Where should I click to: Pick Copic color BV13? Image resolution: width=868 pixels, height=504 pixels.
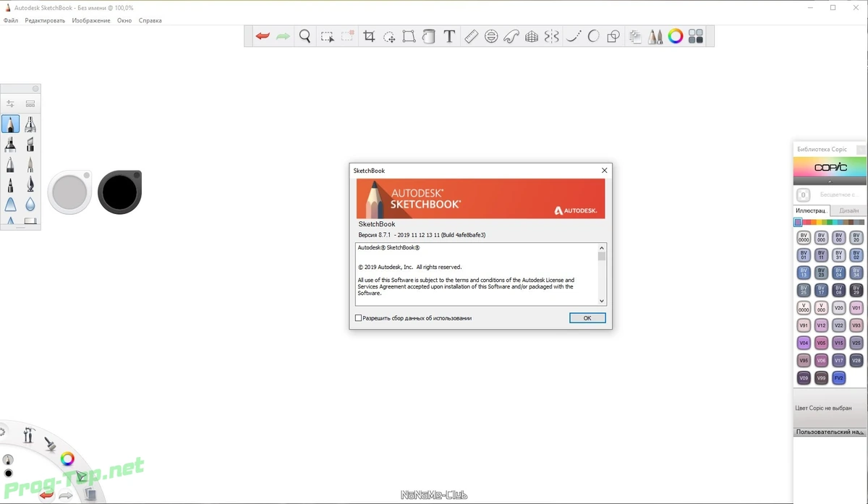(804, 273)
